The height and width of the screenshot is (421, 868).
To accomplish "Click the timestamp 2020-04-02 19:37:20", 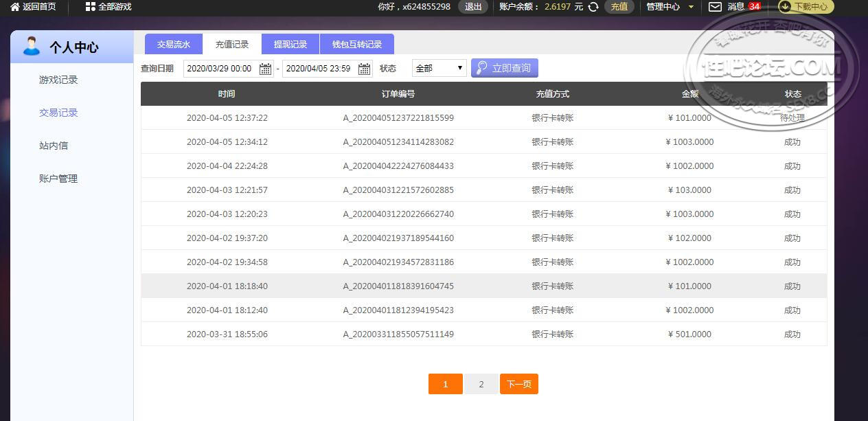I will click(x=227, y=238).
